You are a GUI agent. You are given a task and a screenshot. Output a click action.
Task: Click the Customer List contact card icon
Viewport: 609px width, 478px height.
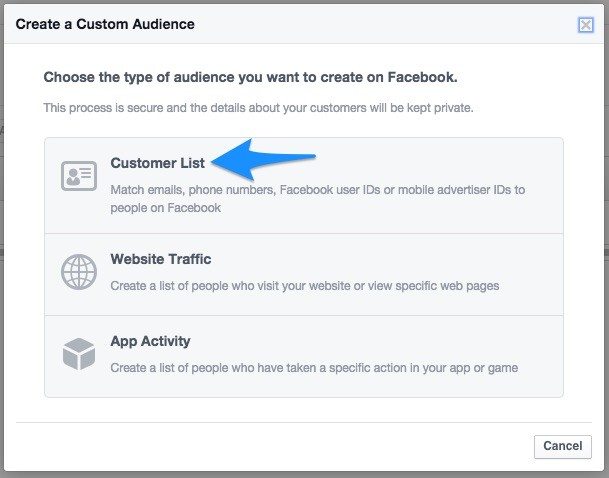[79, 176]
